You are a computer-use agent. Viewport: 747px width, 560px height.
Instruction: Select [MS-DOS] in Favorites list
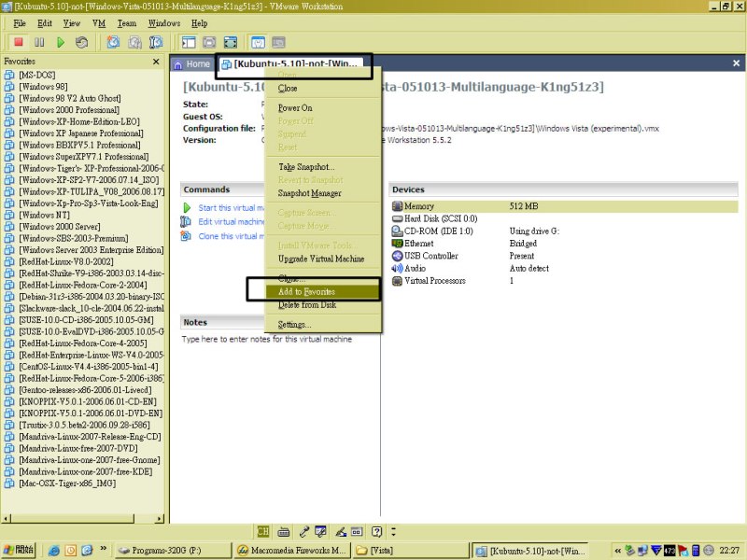(x=37, y=75)
